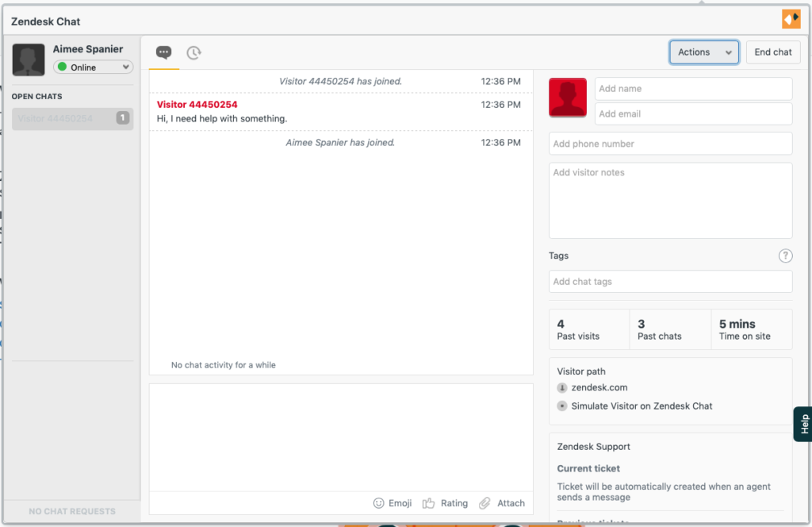812x527 pixels.
Task: Click the ticket auto-creation notice text
Action: point(664,492)
